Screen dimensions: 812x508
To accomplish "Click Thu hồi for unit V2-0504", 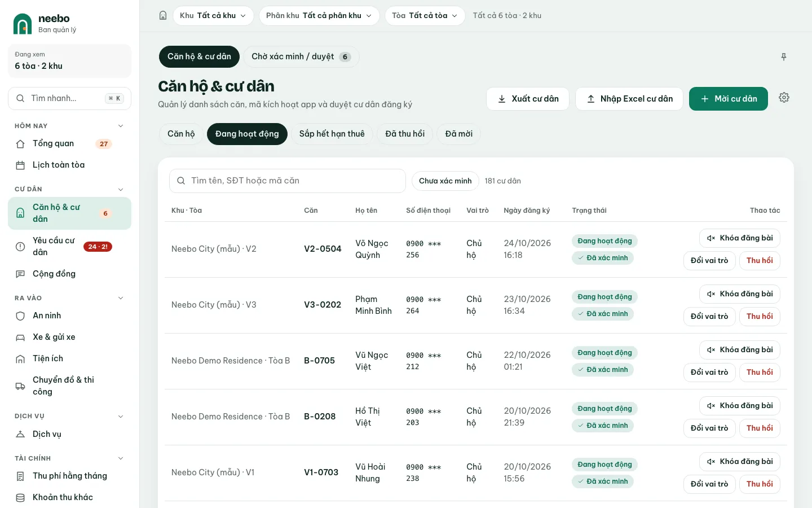I will click(760, 261).
